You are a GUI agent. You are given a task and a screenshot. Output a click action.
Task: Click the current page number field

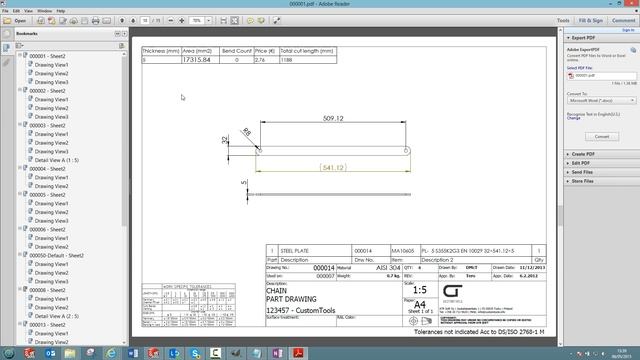[x=145, y=20]
